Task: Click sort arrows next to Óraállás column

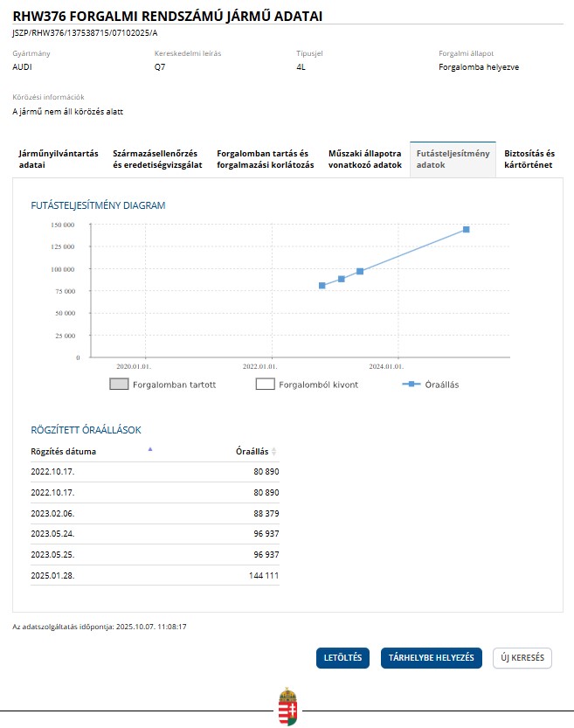Action: [x=274, y=452]
